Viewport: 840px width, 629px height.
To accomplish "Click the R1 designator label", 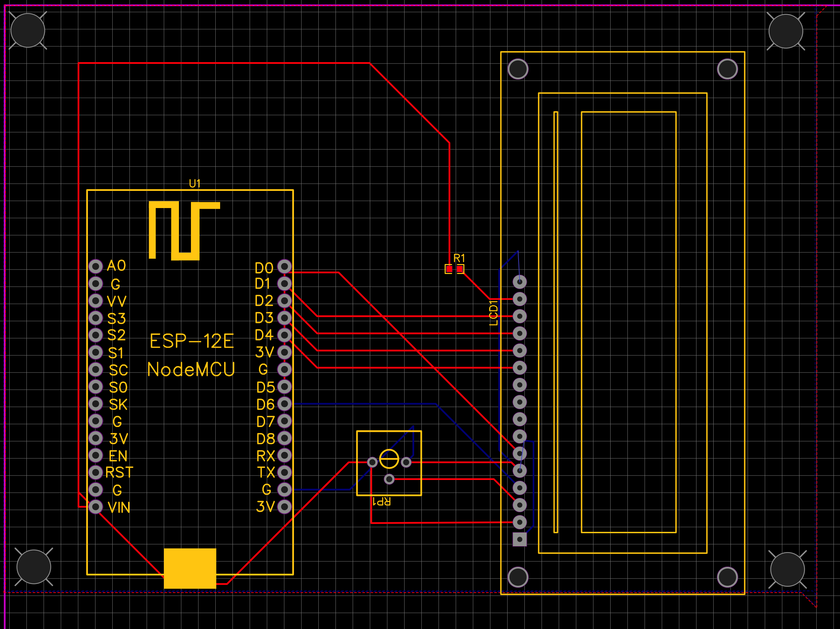I will 459,259.
